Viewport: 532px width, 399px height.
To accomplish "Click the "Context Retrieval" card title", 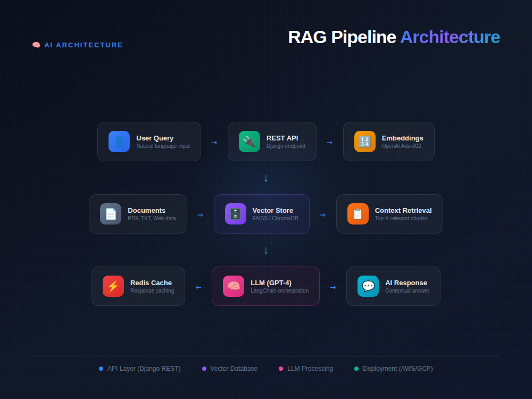I will click(x=403, y=210).
